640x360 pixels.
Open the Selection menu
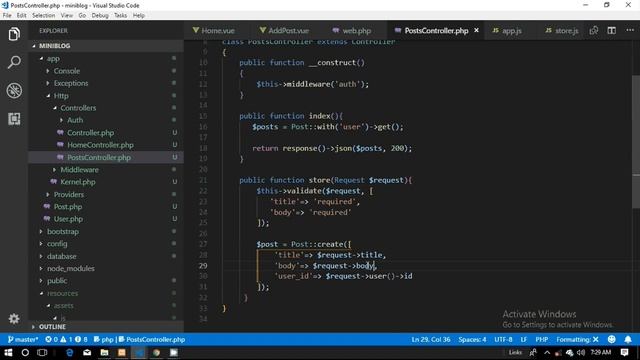click(x=43, y=15)
